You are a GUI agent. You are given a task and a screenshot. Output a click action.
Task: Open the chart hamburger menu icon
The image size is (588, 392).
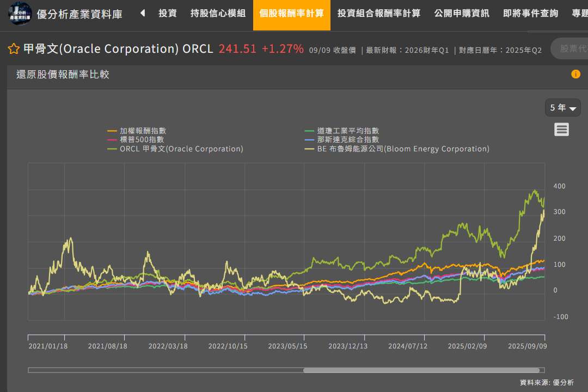(561, 130)
